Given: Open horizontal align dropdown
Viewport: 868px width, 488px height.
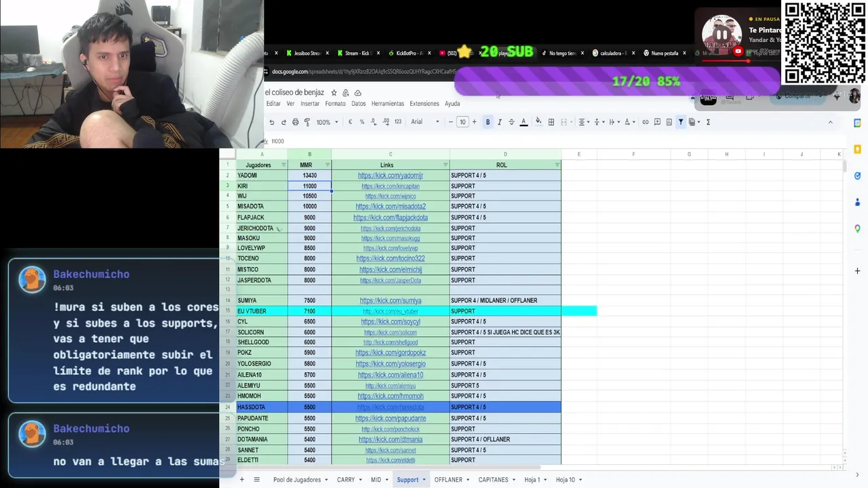Looking at the screenshot, I should point(584,122).
